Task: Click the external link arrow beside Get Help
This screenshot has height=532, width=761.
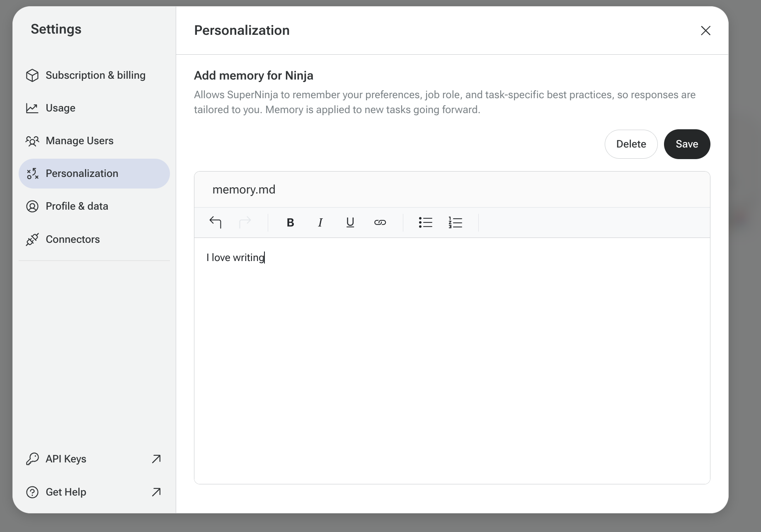Action: point(156,492)
